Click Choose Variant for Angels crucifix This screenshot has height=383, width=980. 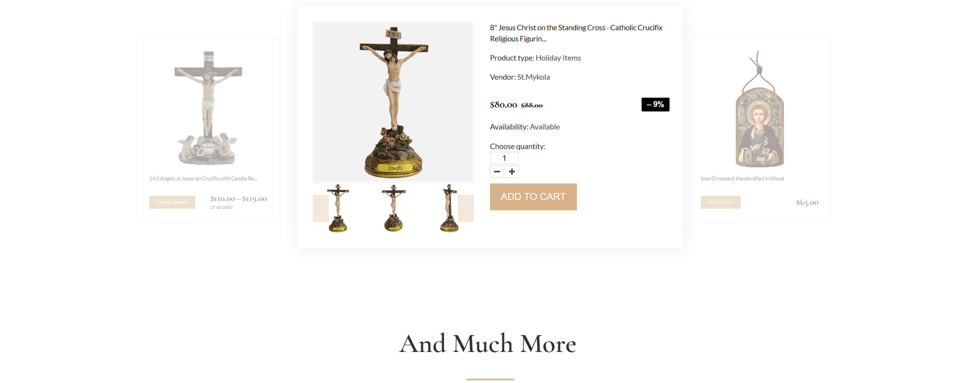coord(172,202)
